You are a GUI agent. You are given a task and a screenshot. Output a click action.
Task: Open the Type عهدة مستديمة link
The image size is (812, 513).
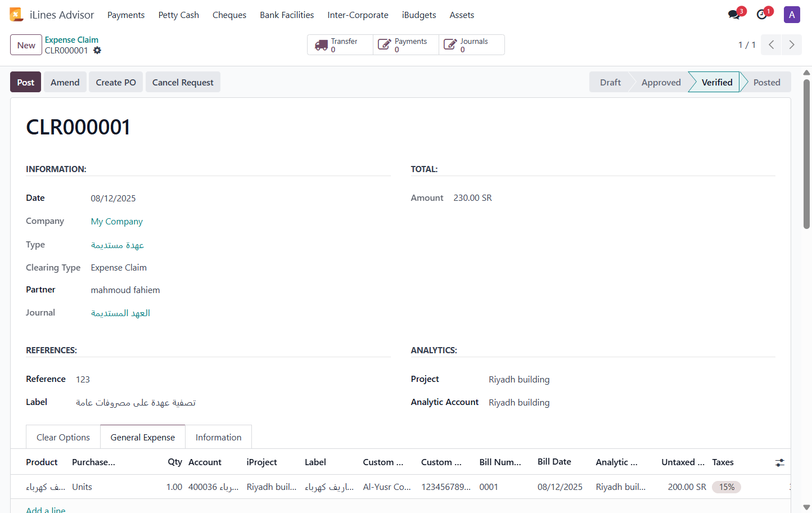[x=118, y=245]
